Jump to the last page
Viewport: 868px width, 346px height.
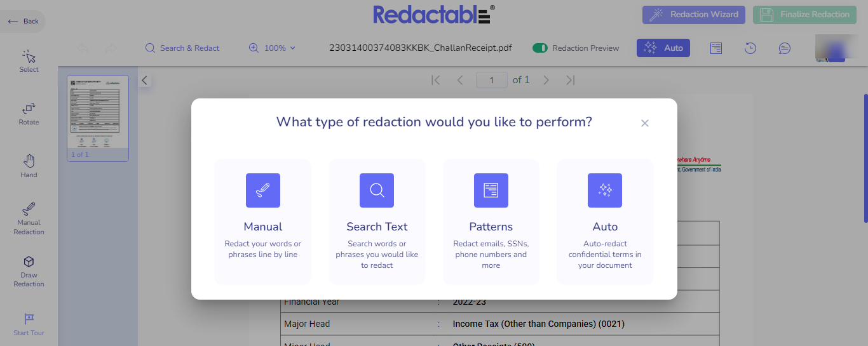click(571, 80)
